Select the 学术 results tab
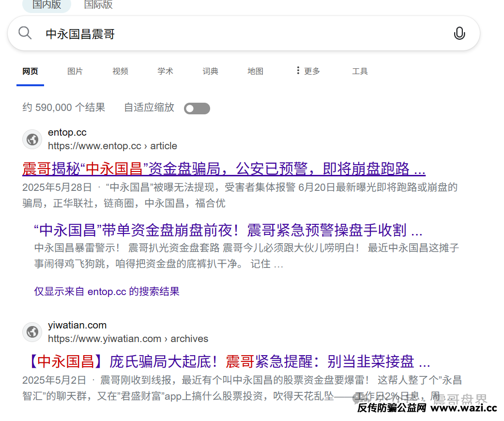 (165, 71)
